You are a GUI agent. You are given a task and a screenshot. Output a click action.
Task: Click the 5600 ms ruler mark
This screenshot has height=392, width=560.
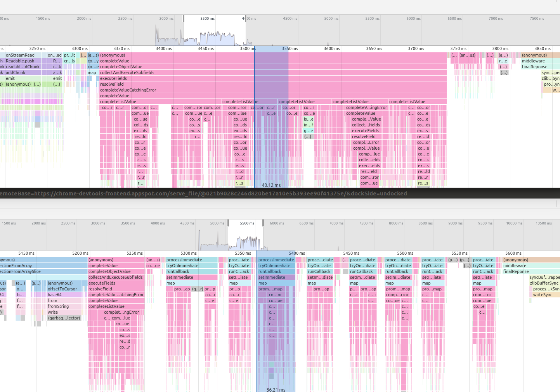[x=513, y=253]
